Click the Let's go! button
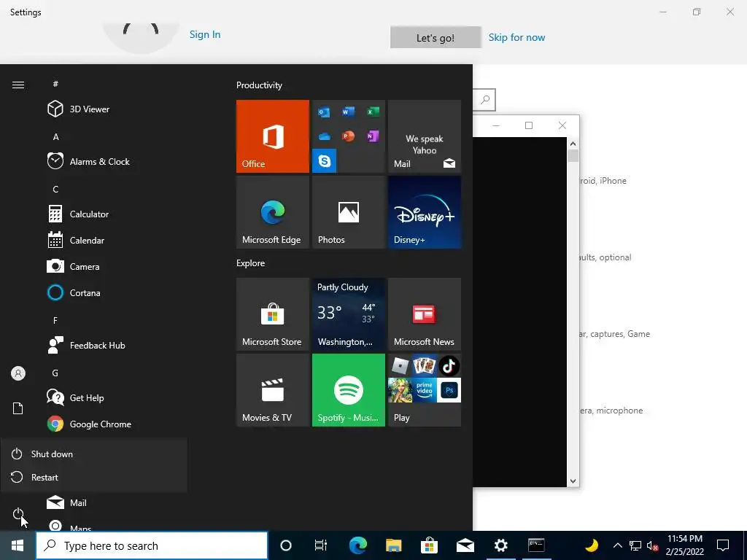747x560 pixels. tap(436, 37)
